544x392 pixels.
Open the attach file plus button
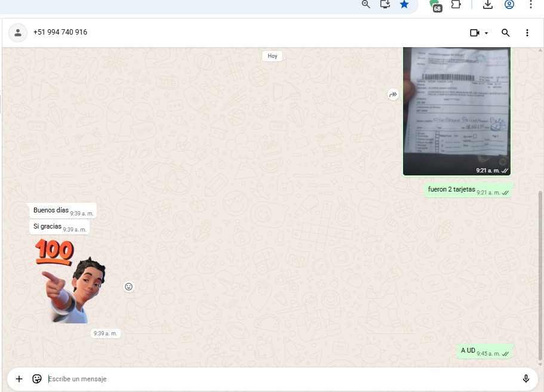(19, 379)
